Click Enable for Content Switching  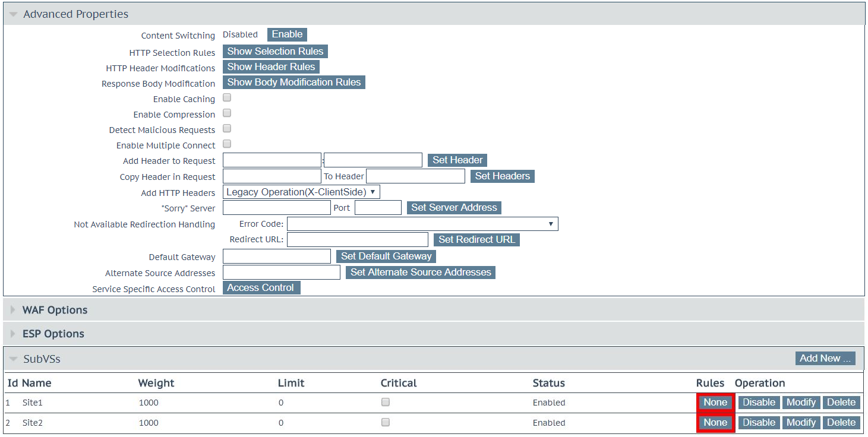point(287,34)
